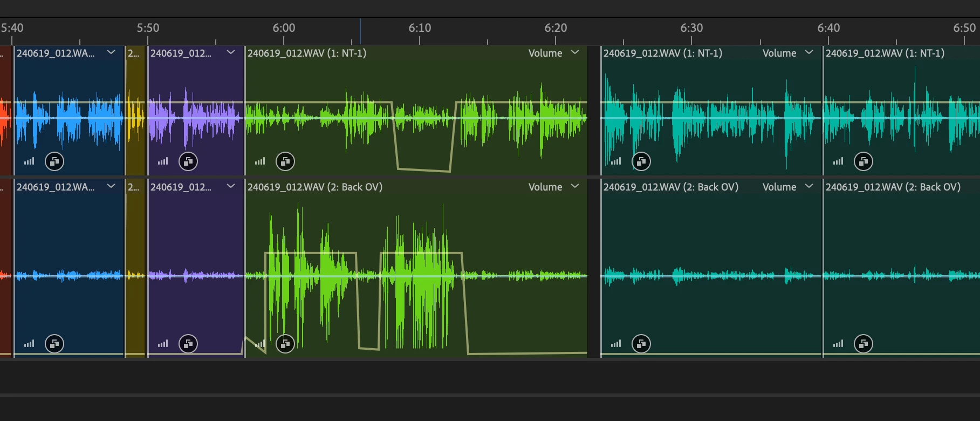Click the teal 240619_012.WAV (1: NT-1) title starting near 6:40
Viewport: 980px width, 421px height.
click(885, 53)
